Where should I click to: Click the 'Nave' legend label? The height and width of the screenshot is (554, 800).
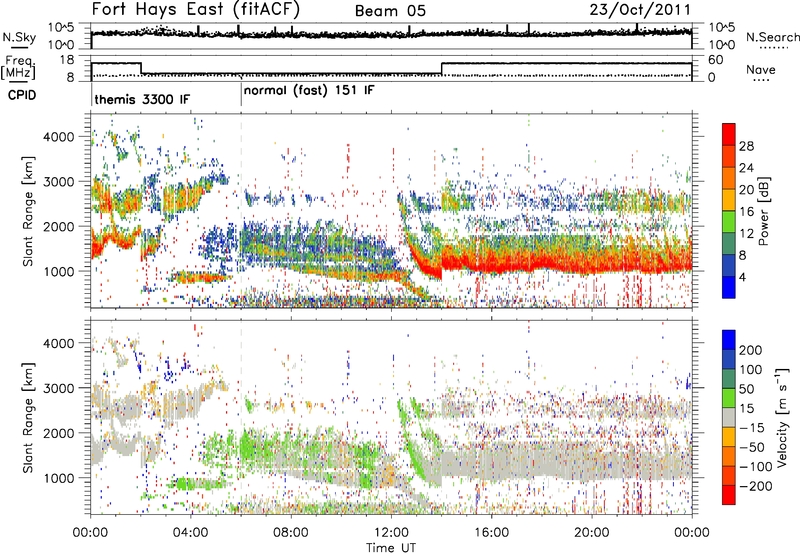(760, 69)
